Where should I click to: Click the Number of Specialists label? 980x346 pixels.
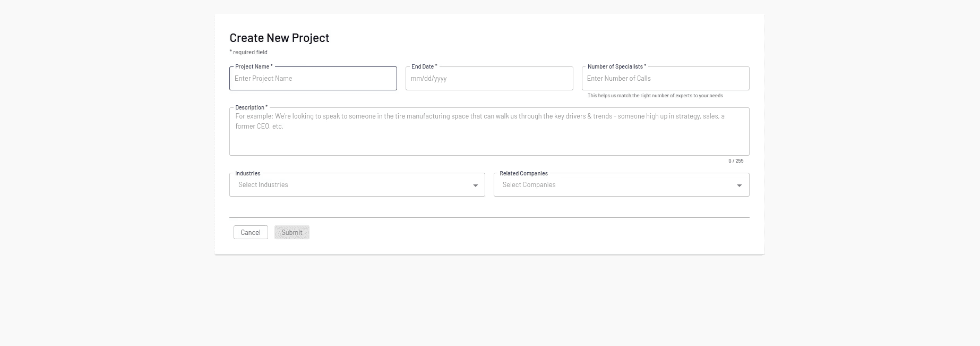pos(617,66)
